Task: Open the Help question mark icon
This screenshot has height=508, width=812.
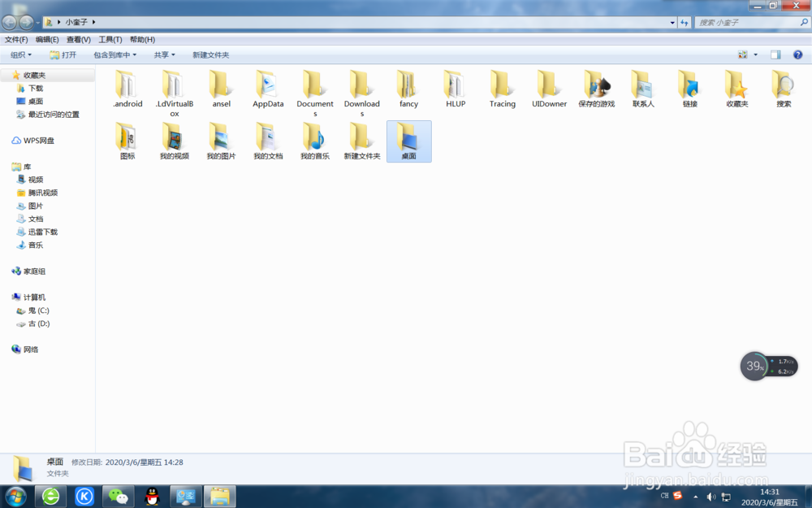Action: click(x=797, y=54)
